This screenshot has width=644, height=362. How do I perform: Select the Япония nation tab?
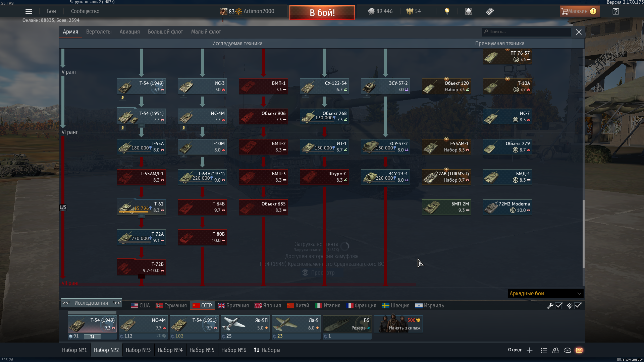pyautogui.click(x=268, y=306)
